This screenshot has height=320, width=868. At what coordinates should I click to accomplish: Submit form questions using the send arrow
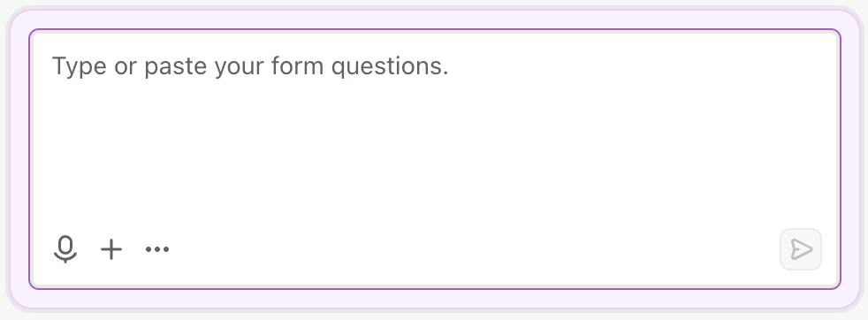point(801,249)
